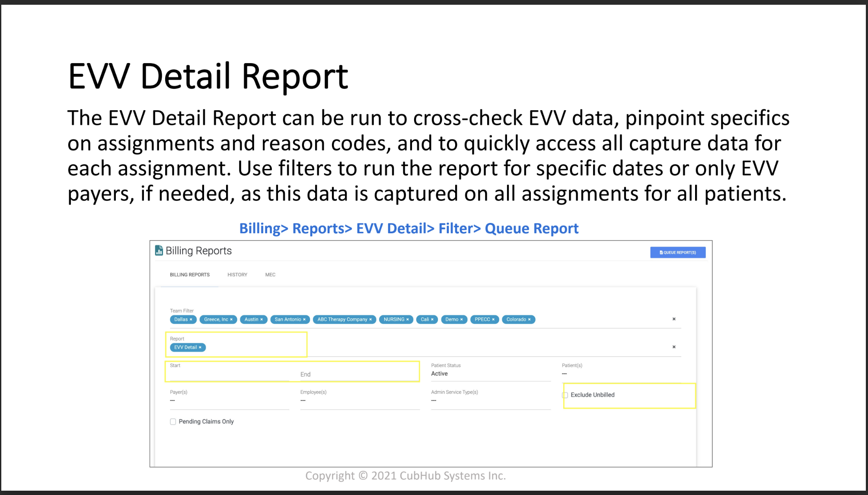Screen dimensions: 868x495
Task: Click the End date field
Action: pos(360,374)
